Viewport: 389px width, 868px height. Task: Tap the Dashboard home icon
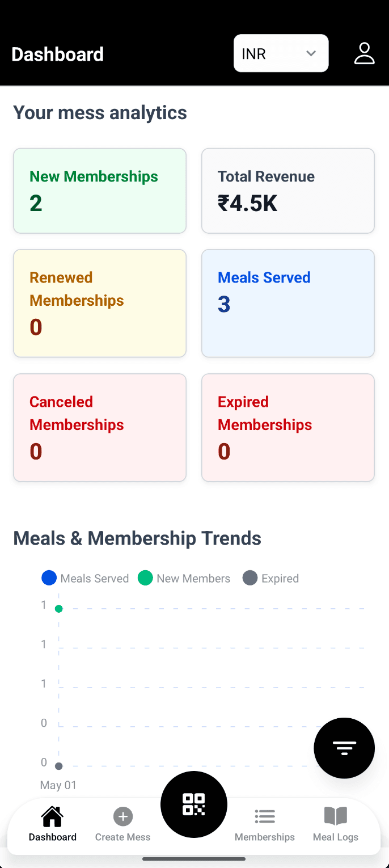(52, 816)
